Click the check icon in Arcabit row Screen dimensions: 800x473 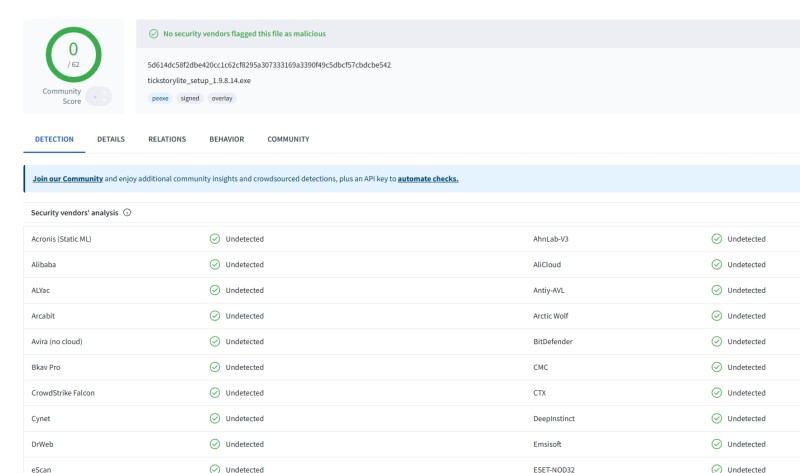point(215,316)
